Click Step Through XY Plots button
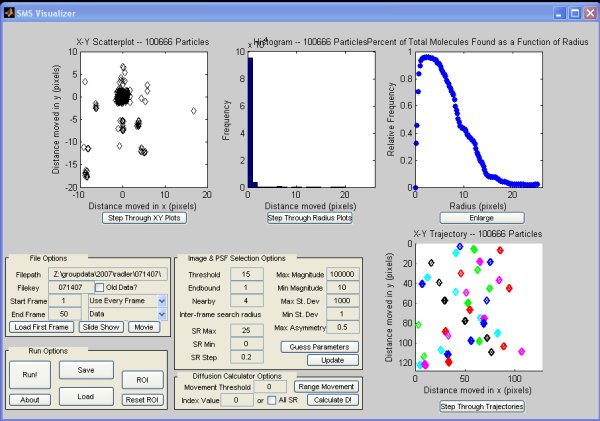This screenshot has height=421, width=600. pos(144,218)
